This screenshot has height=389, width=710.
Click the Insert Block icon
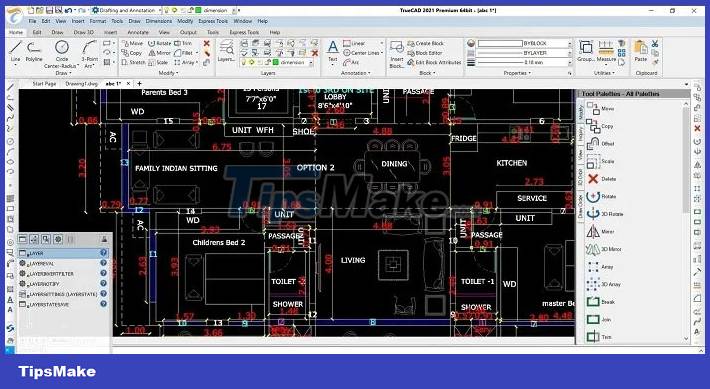point(397,53)
